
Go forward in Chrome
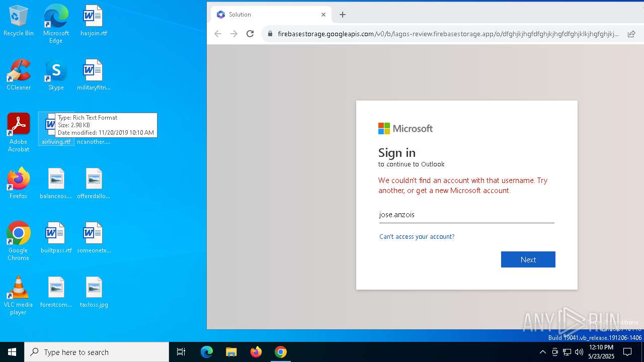point(234,34)
